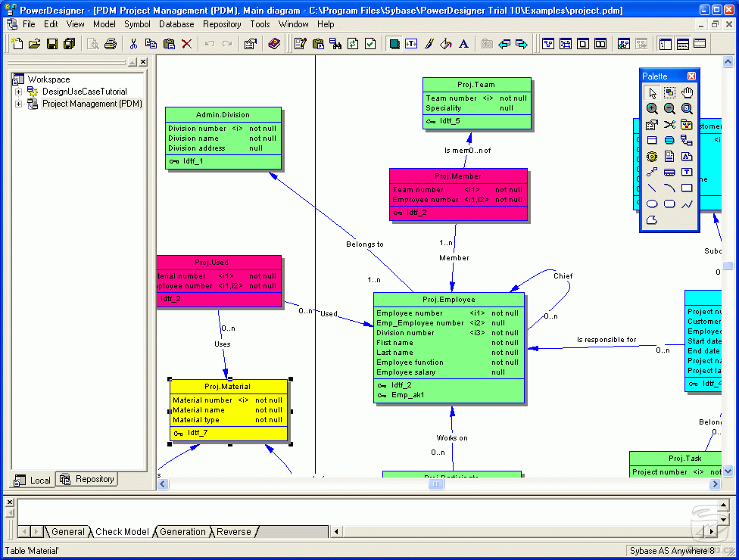Activate the Zoom In magnifier in Palette
The width and height of the screenshot is (739, 560).
click(x=652, y=109)
